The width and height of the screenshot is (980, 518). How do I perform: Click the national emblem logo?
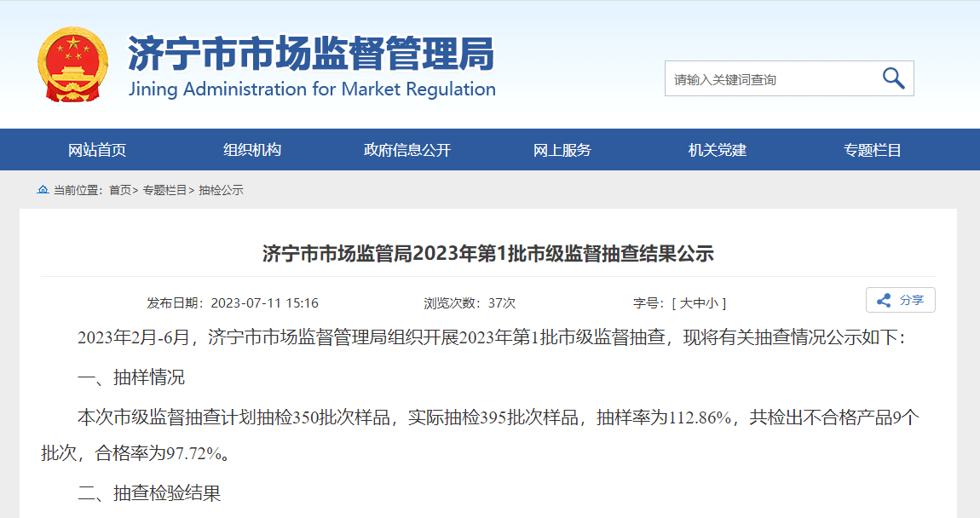pyautogui.click(x=73, y=65)
